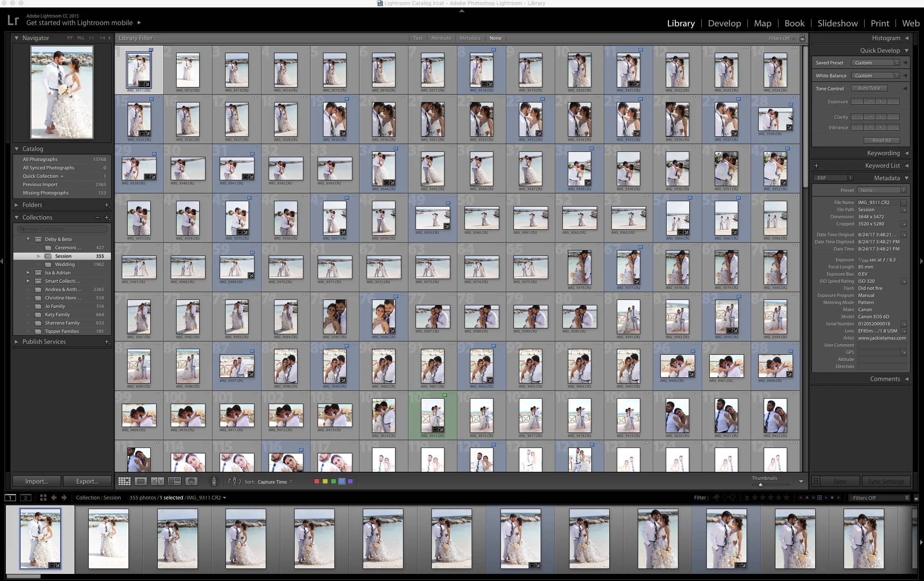Click Reset All in Quick Develop
The width and height of the screenshot is (924, 581).
coord(881,141)
